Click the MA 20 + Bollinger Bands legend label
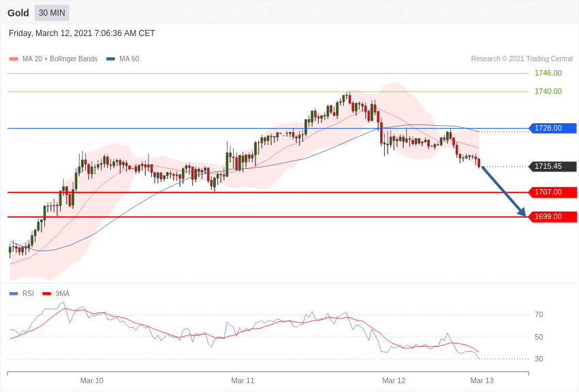 pyautogui.click(x=60, y=59)
